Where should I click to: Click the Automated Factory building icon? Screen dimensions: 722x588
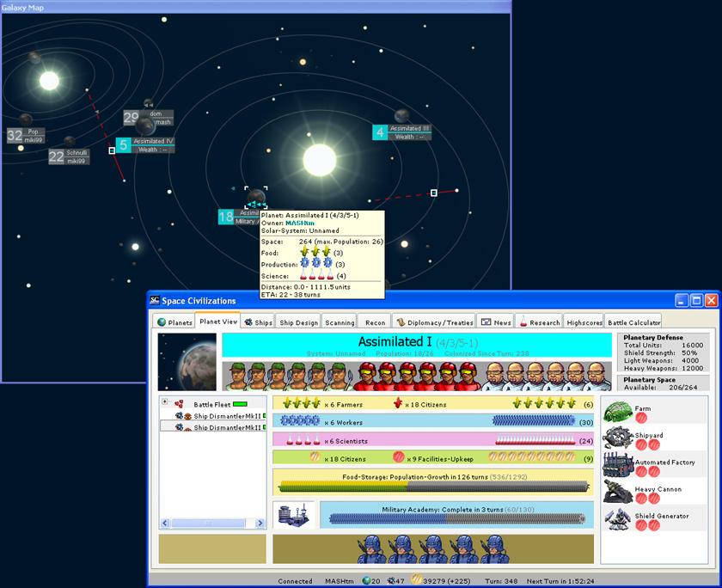618,465
